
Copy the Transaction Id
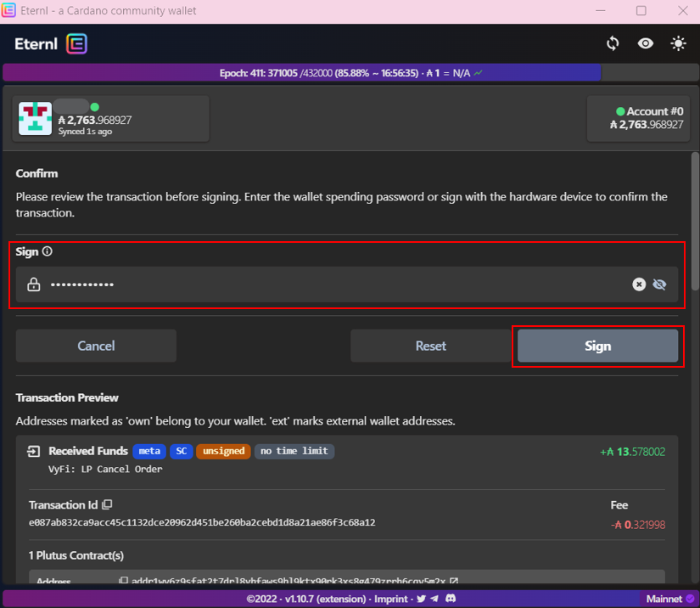pos(107,504)
